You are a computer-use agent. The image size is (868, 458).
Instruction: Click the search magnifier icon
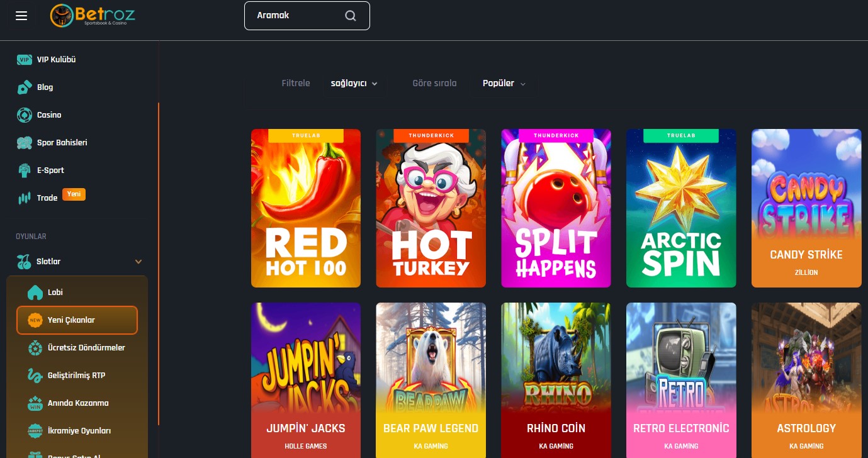[351, 16]
